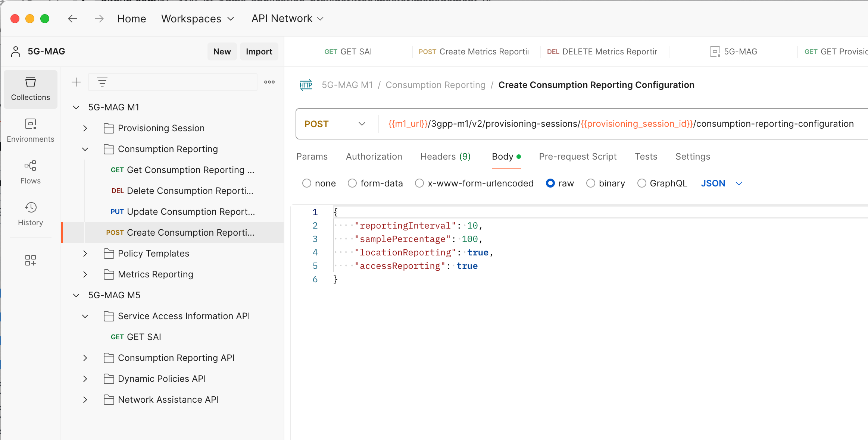Open the filter options icon beside the search bar
The height and width of the screenshot is (440, 868).
pos(102,82)
